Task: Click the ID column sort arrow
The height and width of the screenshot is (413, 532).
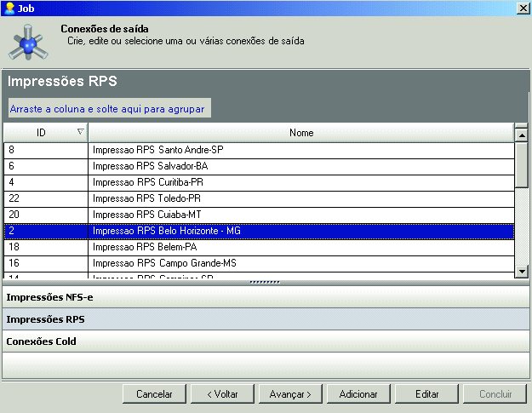Action: tap(80, 132)
